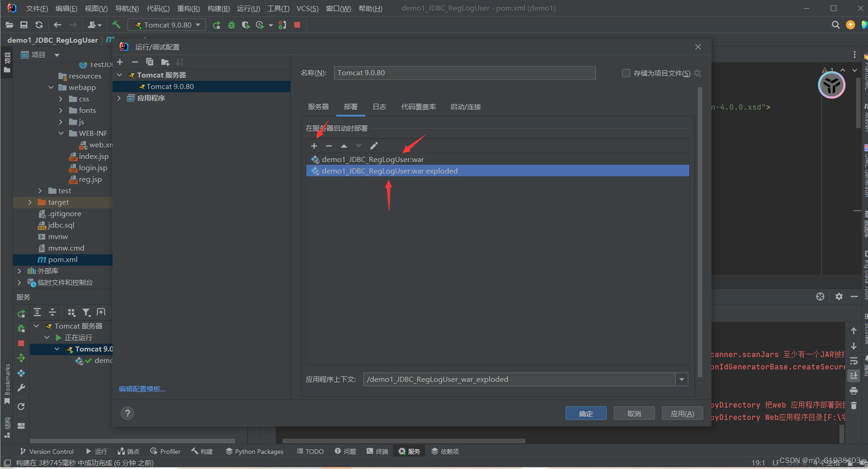The height and width of the screenshot is (469, 868).
Task: Close the run/debug configuration dialog
Action: click(x=698, y=47)
